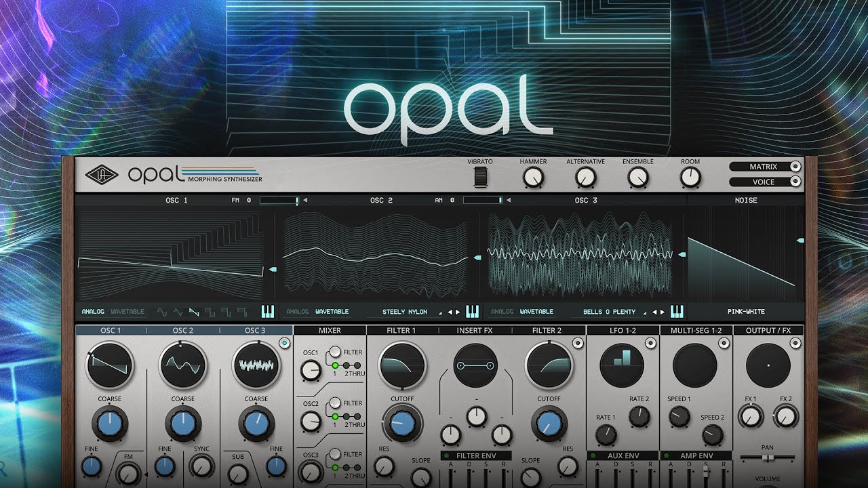868x488 pixels.
Task: Click the LFO 1-2 step shape display
Action: pyautogui.click(x=621, y=365)
